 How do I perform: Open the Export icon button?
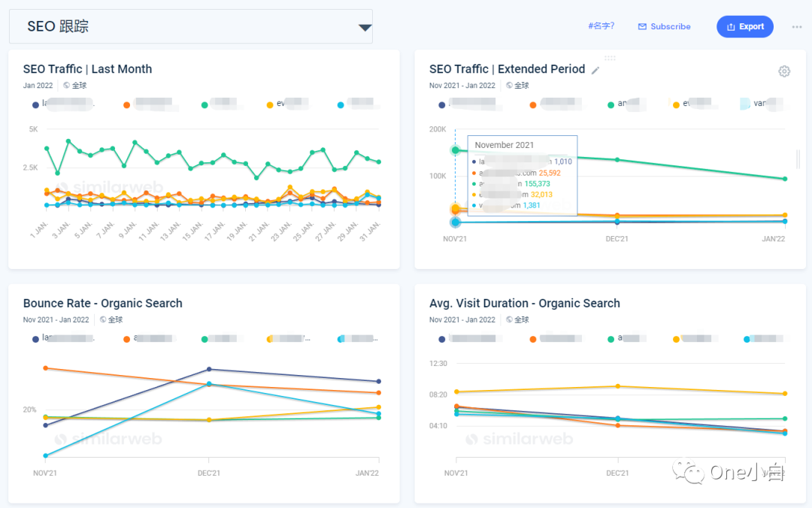[732, 26]
